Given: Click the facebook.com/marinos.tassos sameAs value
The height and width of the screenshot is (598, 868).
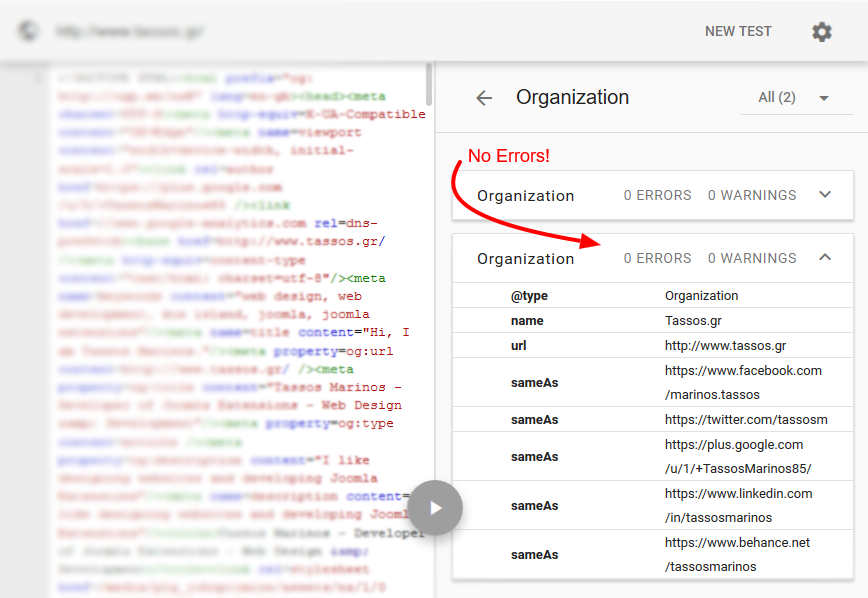Looking at the screenshot, I should pos(743,383).
